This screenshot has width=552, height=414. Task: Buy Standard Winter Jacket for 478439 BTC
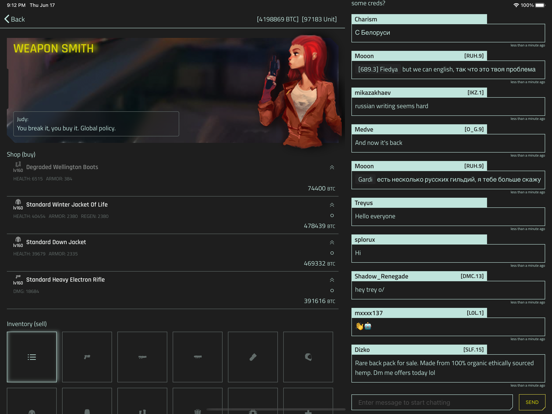(x=172, y=215)
